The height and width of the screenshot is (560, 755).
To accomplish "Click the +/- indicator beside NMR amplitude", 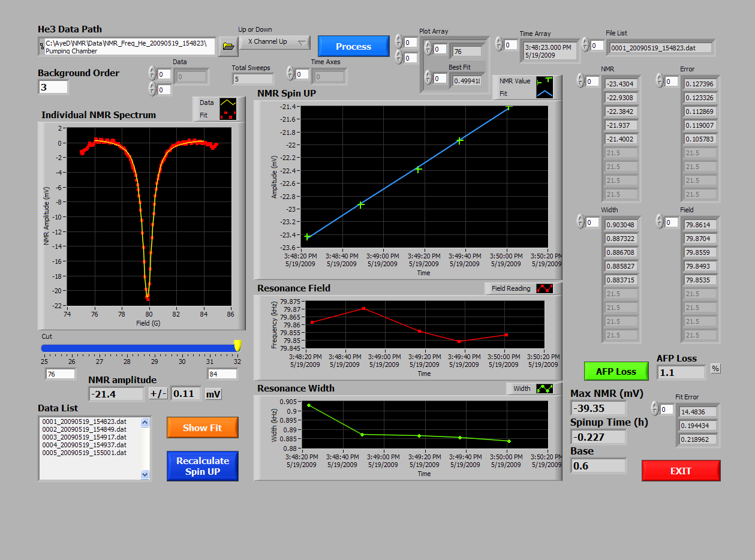I will pos(158,394).
